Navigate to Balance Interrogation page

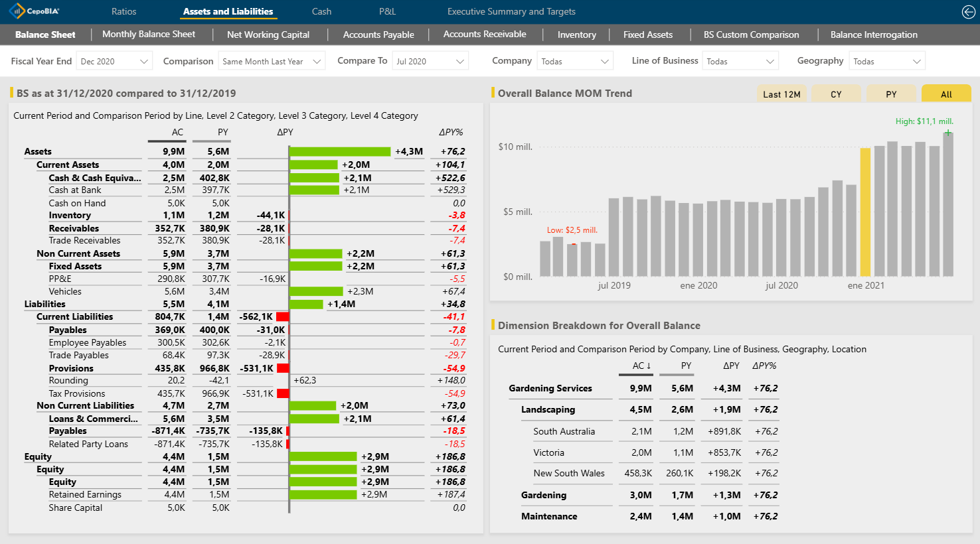click(x=874, y=34)
